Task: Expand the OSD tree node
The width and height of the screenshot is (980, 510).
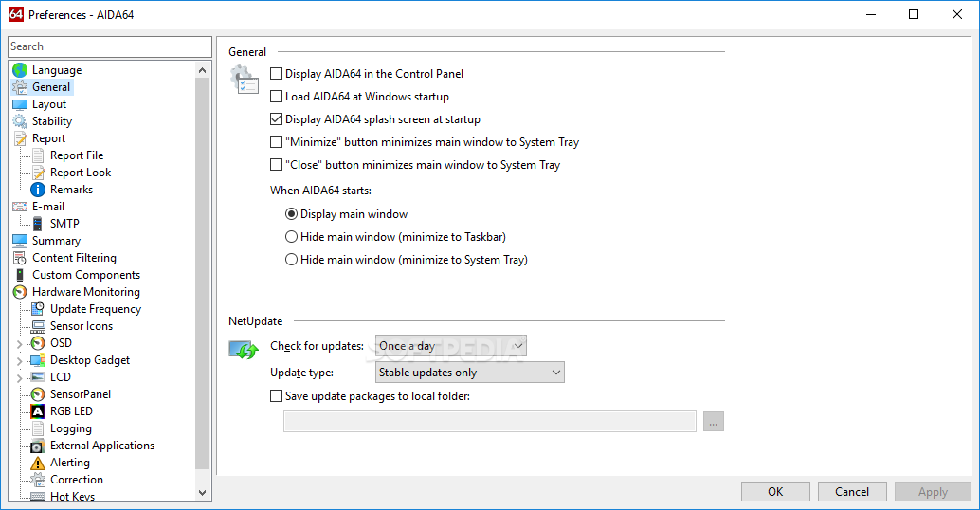Action: pos(19,344)
